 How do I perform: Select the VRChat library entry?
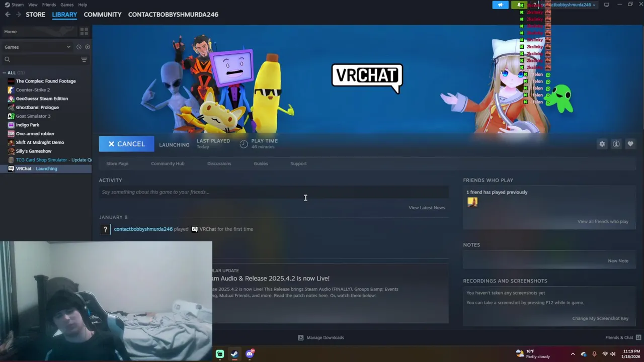point(46,168)
